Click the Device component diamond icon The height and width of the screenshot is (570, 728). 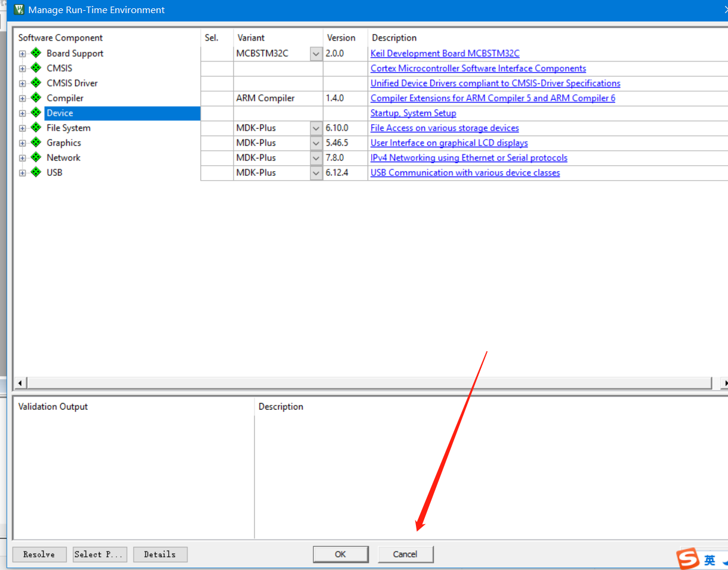(36, 113)
